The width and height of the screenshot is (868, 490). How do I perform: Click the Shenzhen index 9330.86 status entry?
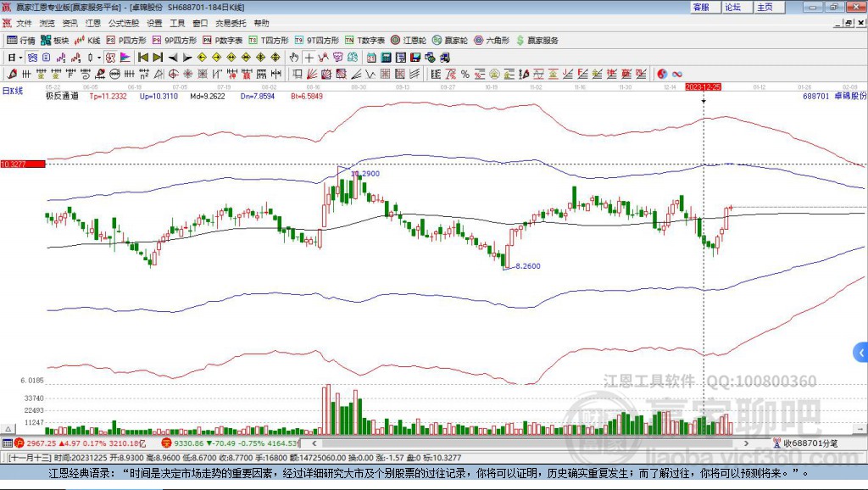[230, 443]
